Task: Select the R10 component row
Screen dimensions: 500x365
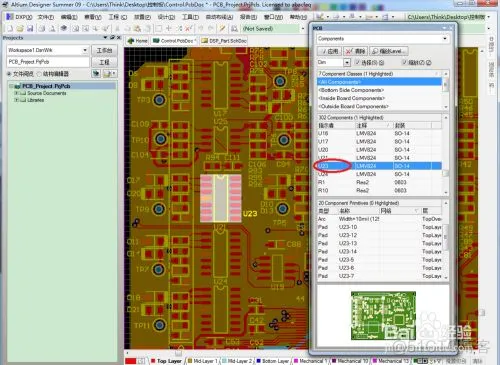Action: coord(379,191)
